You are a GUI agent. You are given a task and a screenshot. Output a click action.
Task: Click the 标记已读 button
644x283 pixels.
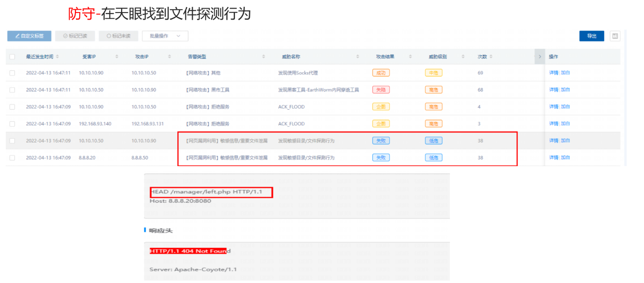click(x=75, y=36)
